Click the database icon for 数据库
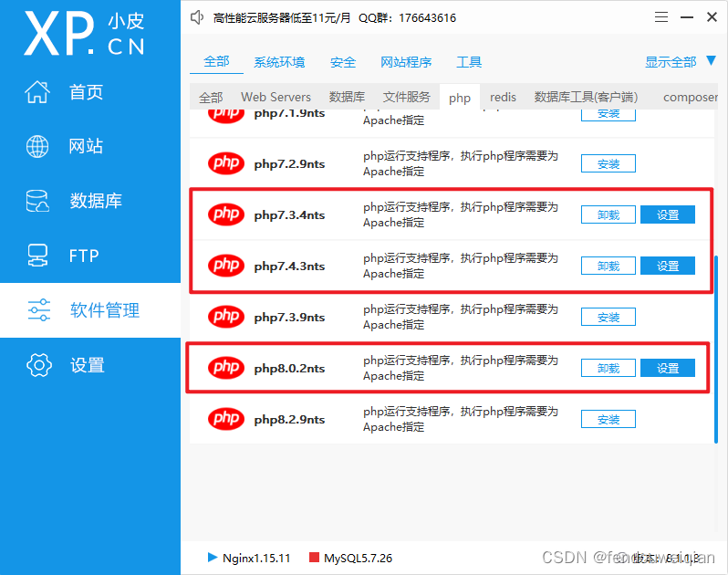Screen dimensions: 728x575 pos(37,201)
